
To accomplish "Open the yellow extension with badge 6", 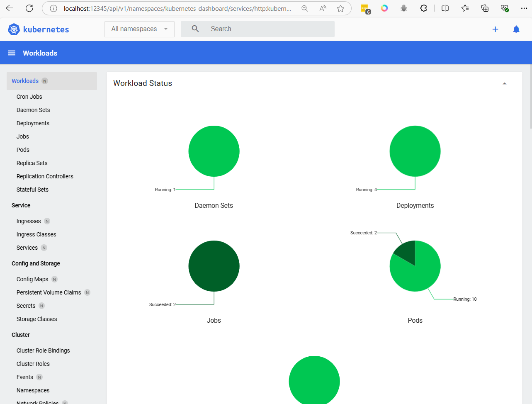I will (365, 9).
